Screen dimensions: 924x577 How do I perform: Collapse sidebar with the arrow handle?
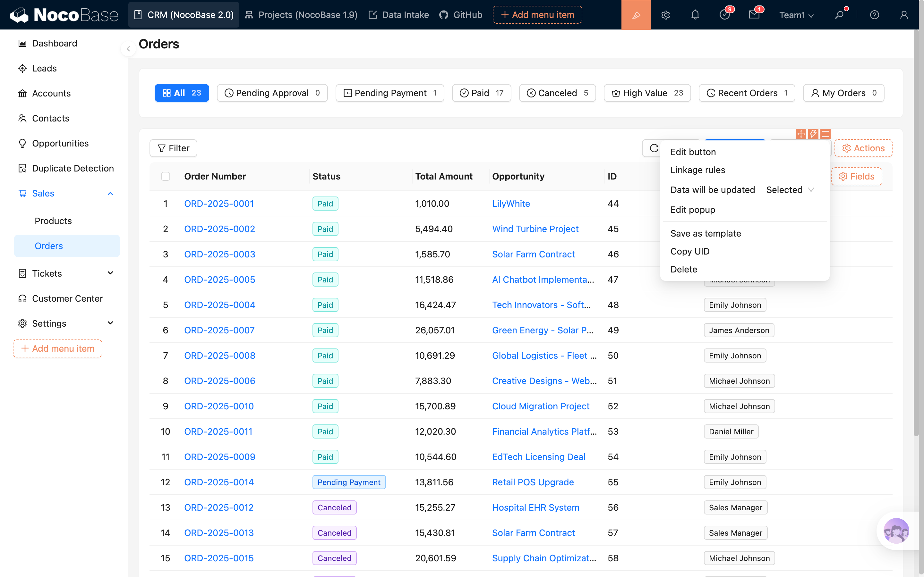point(128,49)
